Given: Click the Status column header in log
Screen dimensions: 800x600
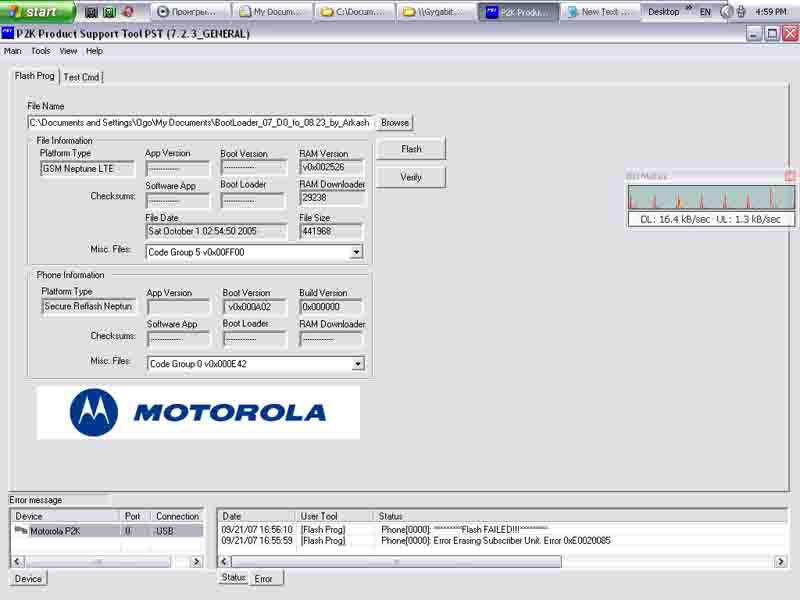Looking at the screenshot, I should [x=580, y=516].
